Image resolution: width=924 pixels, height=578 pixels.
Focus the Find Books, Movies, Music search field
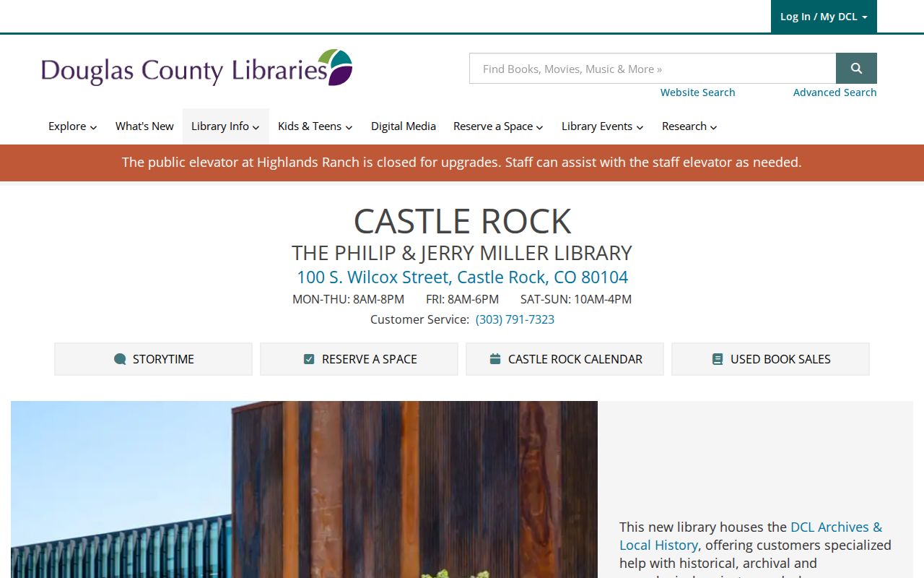653,69
